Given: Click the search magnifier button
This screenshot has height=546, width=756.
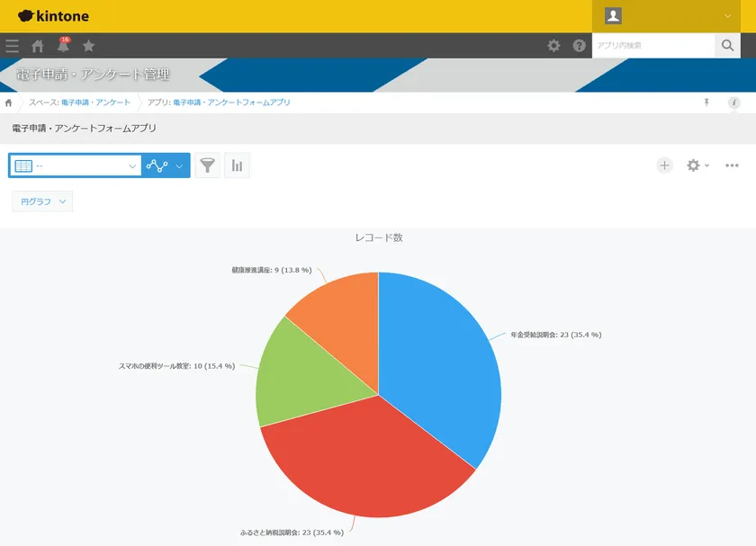Looking at the screenshot, I should pyautogui.click(x=727, y=46).
